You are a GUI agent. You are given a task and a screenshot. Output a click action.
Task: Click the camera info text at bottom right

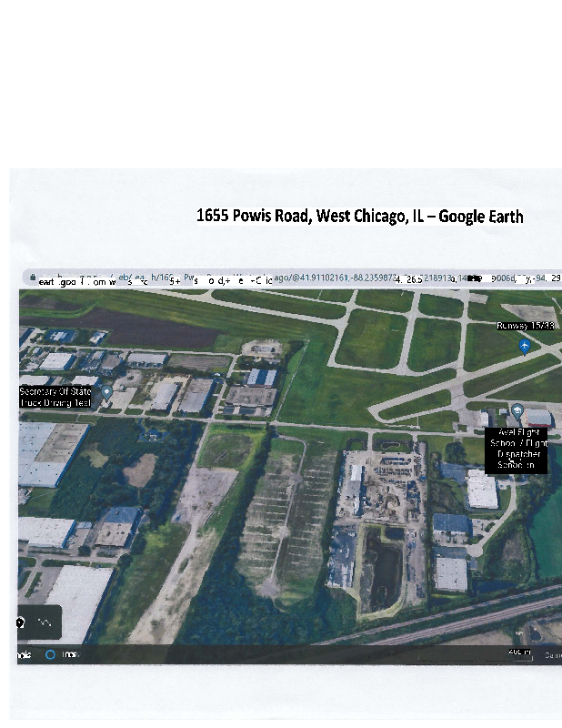click(551, 654)
